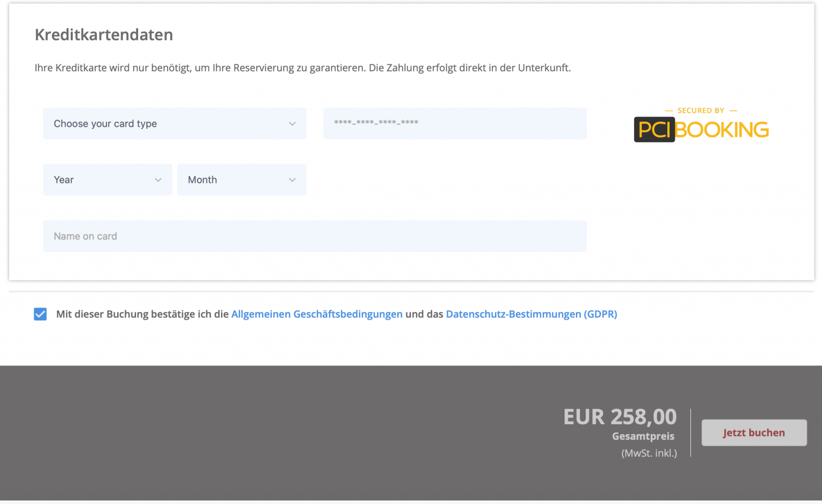
Task: Open the Month expiry dropdown
Action: [x=235, y=180]
